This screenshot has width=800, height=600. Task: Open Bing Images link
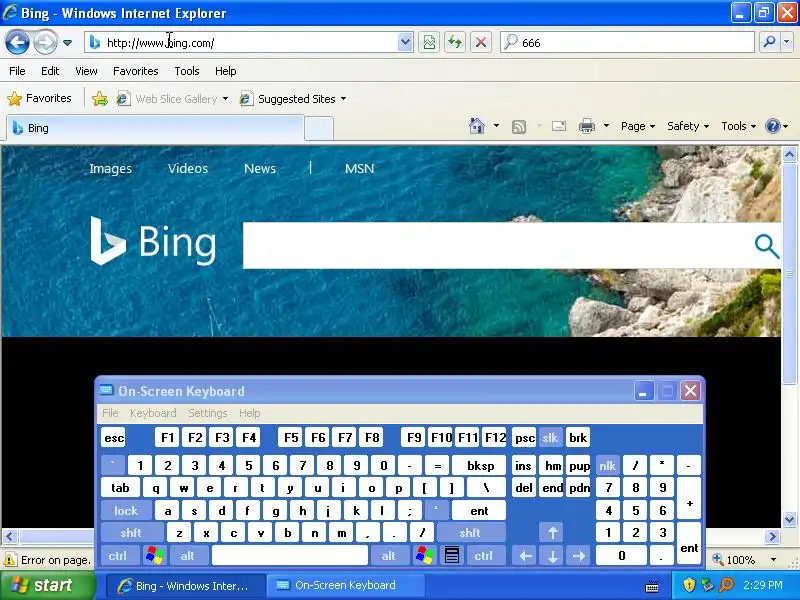111,168
